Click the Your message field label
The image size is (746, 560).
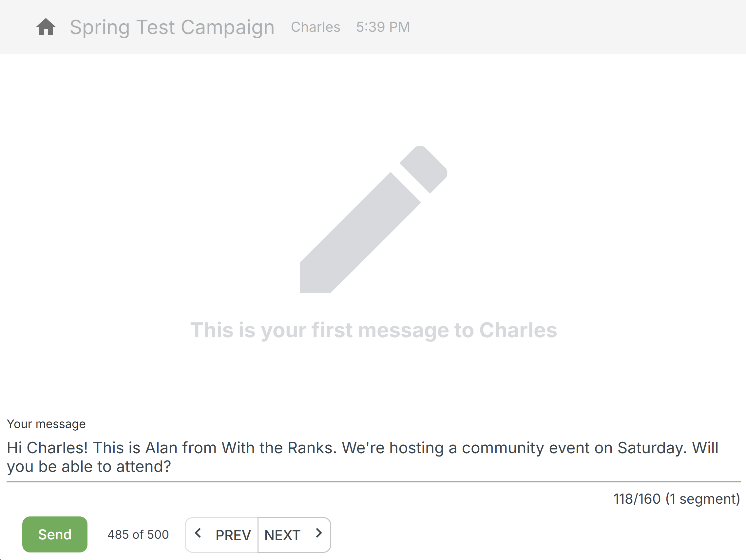(46, 424)
